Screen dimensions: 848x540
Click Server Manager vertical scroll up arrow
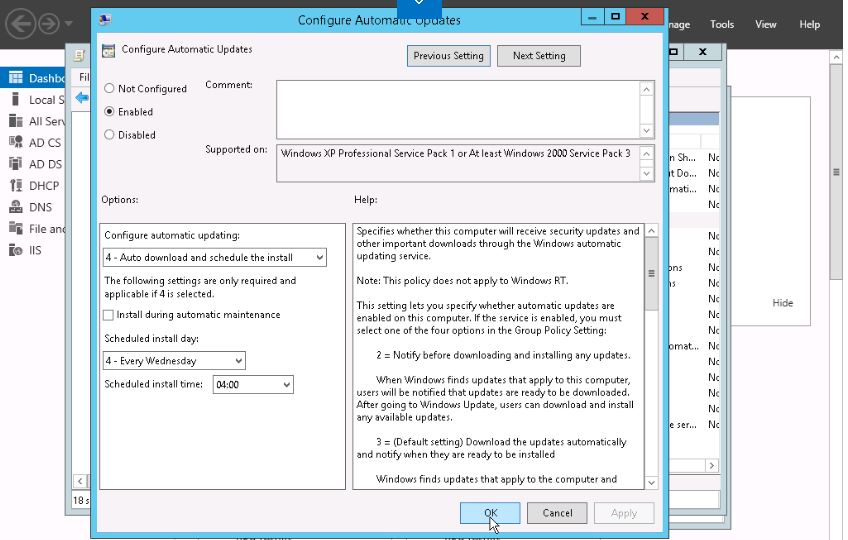click(x=836, y=57)
